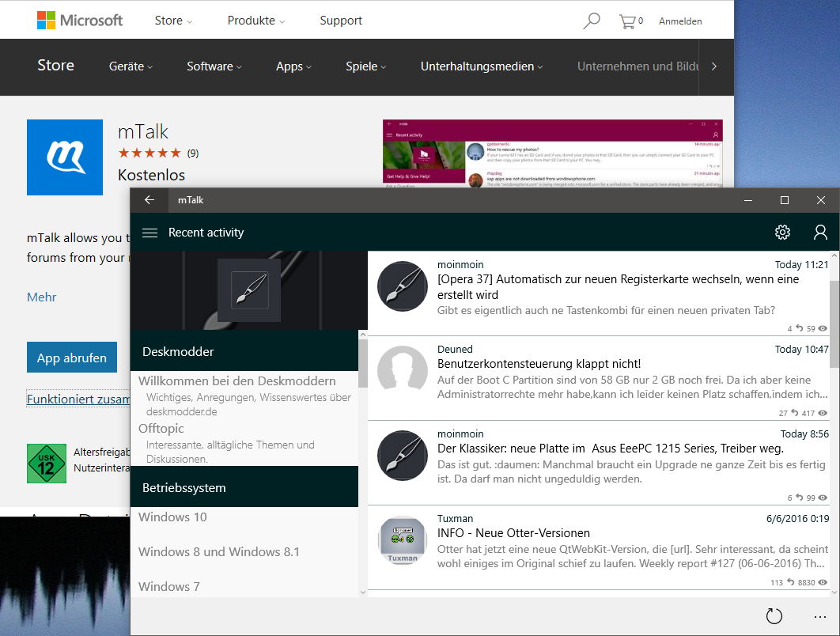This screenshot has height=636, width=840.
Task: Click the Mehr link in the app description
Action: coord(41,297)
